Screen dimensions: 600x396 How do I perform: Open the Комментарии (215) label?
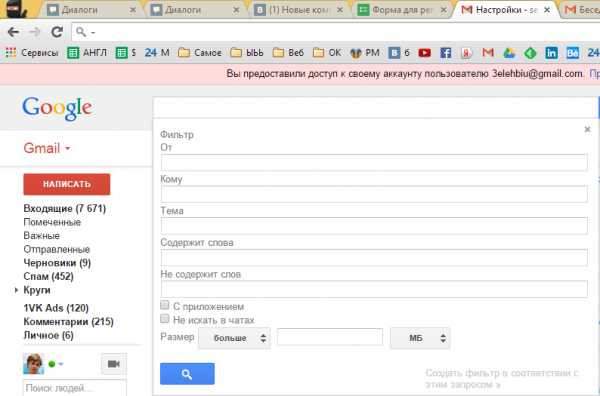pyautogui.click(x=68, y=321)
